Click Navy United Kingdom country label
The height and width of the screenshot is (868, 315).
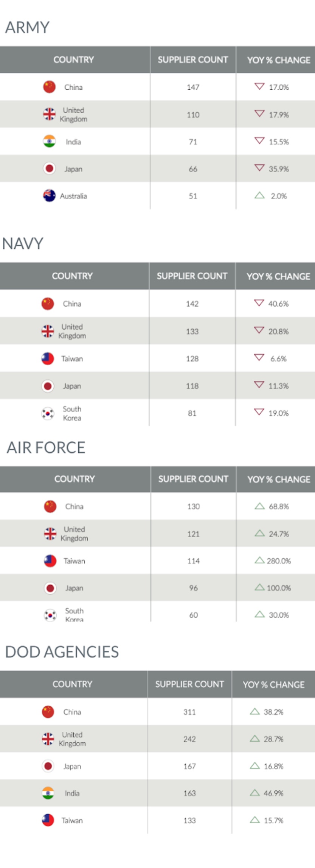pos(72,331)
